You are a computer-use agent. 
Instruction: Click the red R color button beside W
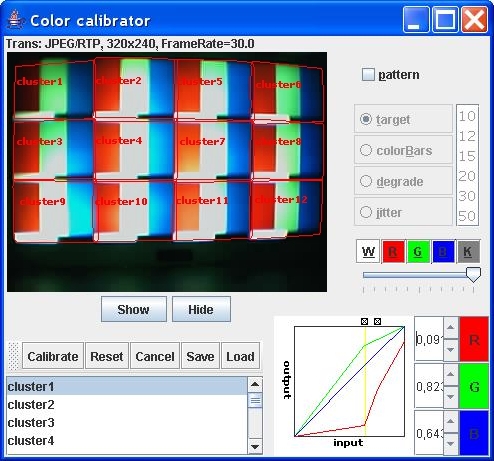coord(393,251)
